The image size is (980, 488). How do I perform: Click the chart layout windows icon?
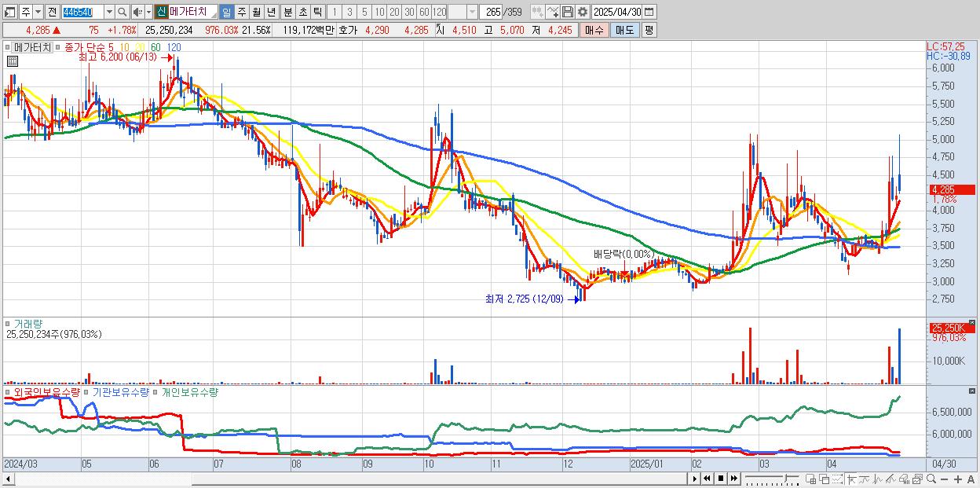pyautogui.click(x=917, y=479)
